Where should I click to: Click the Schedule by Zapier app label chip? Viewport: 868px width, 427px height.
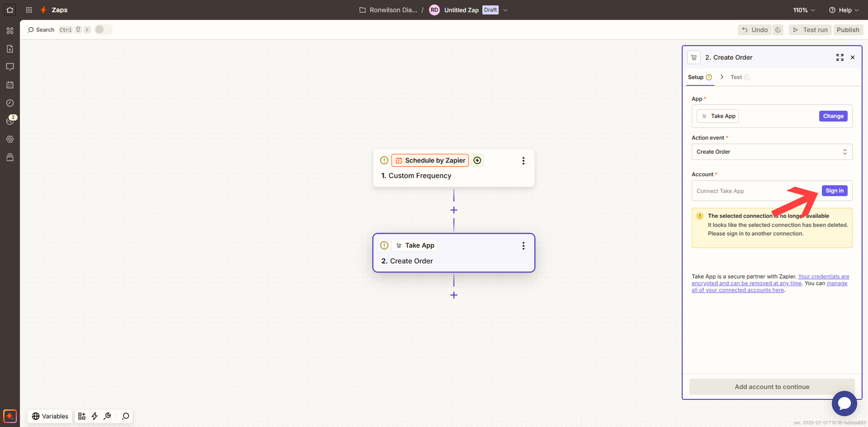coord(430,160)
